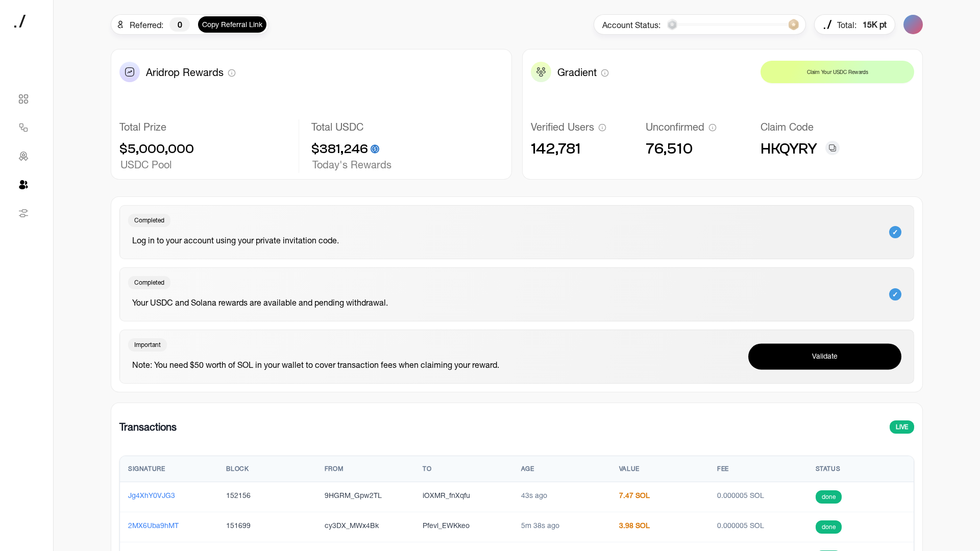Click the TO column header
This screenshot has width=980, height=551.
click(427, 469)
